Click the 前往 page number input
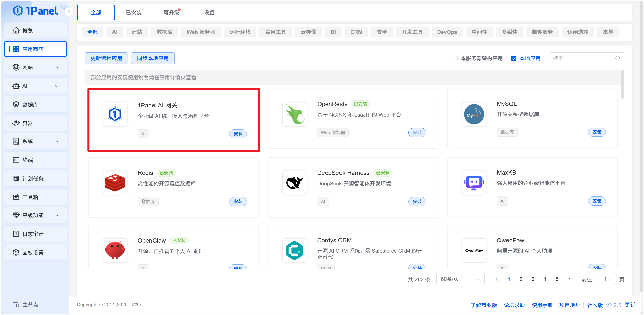Screen dimensions: 644x315 tap(605, 279)
